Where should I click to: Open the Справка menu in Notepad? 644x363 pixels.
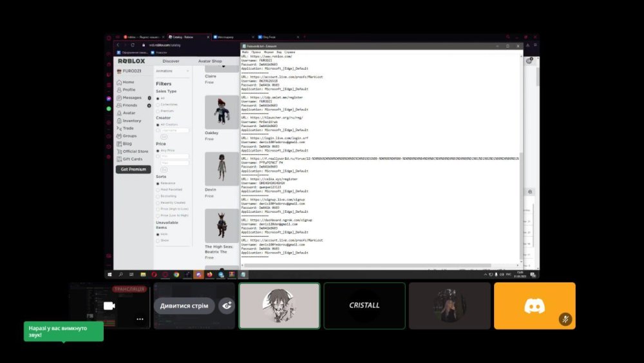coord(290,52)
